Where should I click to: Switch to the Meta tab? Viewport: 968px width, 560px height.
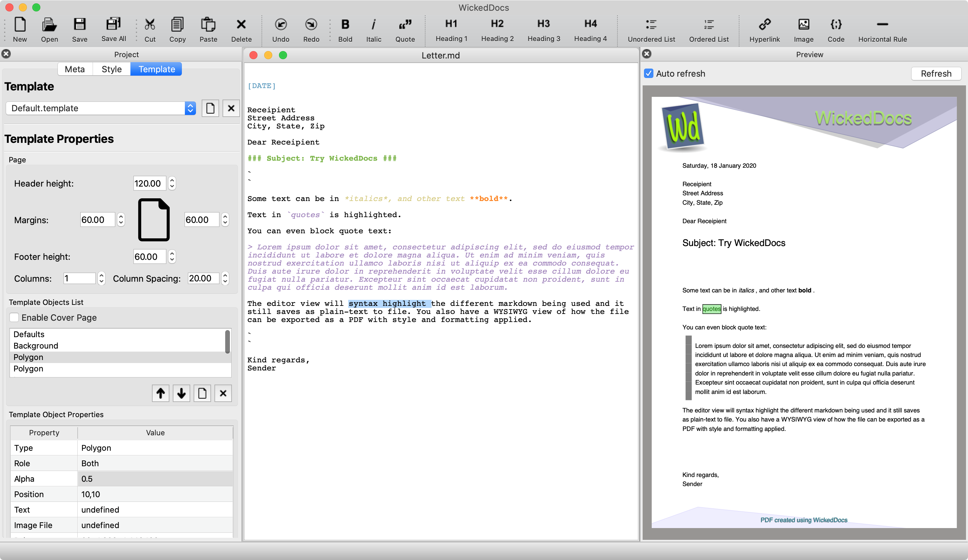[x=75, y=69]
